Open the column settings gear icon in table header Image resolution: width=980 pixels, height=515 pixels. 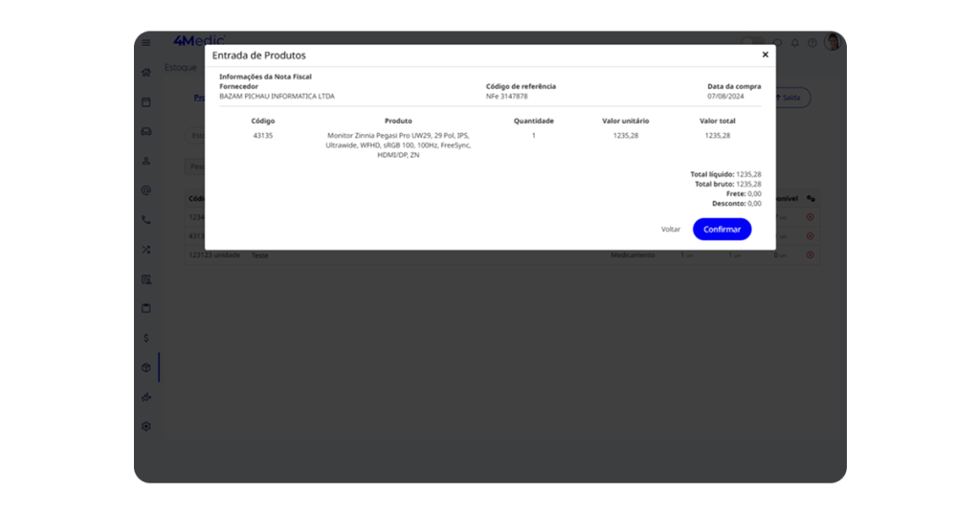tap(811, 198)
